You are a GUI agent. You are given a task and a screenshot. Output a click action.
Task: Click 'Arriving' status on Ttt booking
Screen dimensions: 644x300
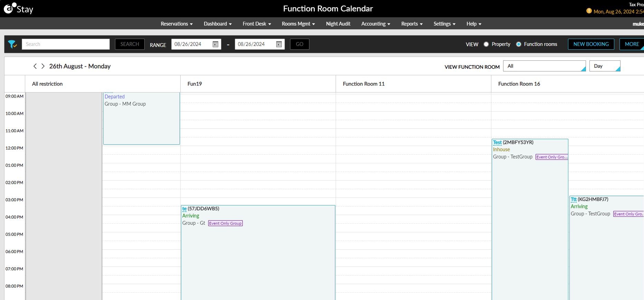tap(579, 206)
